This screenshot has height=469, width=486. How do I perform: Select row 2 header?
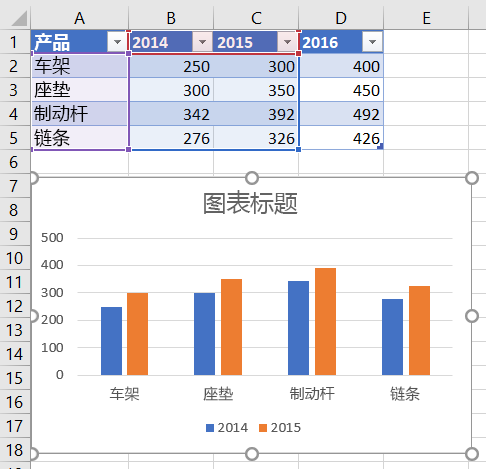coord(15,66)
